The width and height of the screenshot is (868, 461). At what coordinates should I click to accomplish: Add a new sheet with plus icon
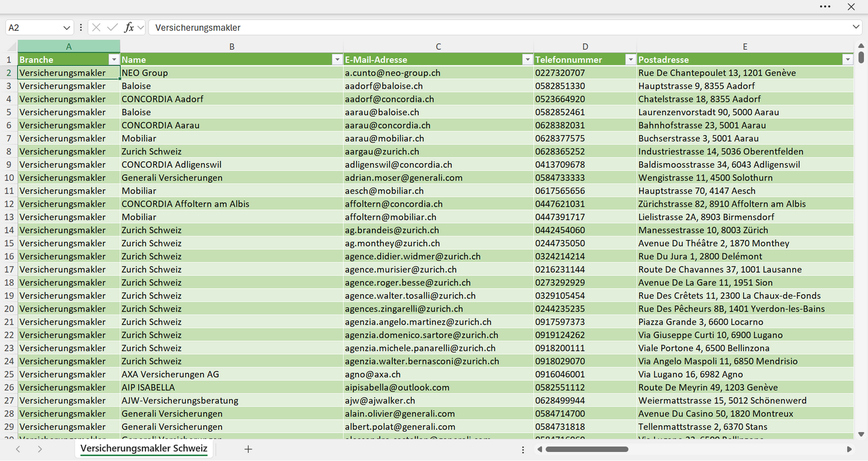tap(248, 449)
